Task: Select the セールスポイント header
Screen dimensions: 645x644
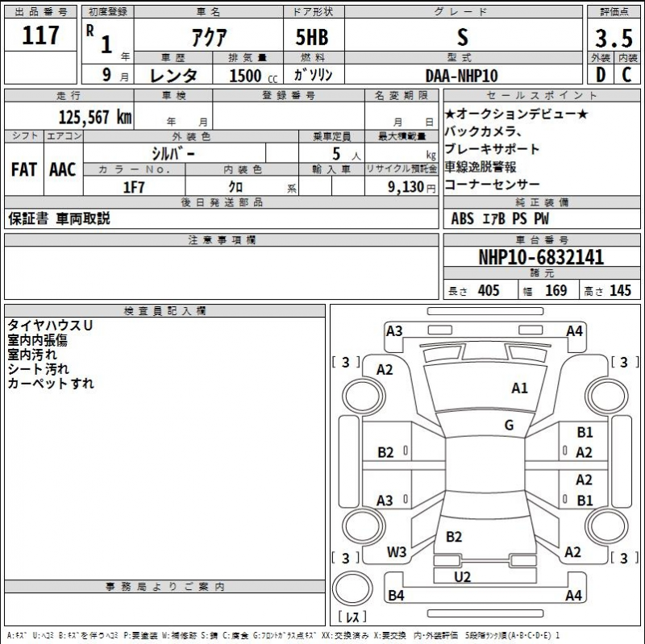Action: click(542, 95)
